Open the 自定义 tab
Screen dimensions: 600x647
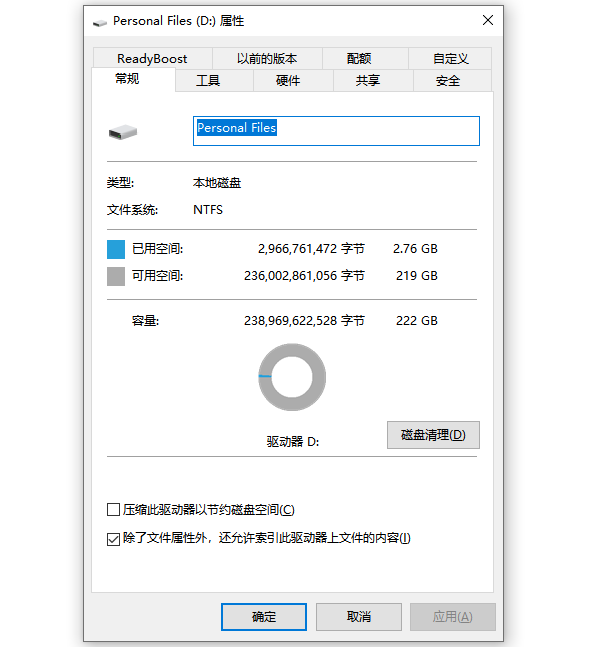coord(451,58)
